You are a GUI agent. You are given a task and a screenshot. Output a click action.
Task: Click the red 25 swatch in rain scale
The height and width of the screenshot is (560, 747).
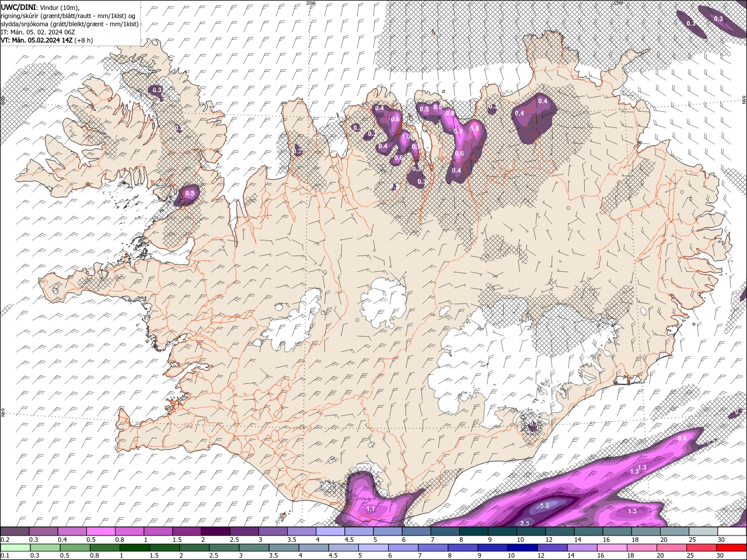(x=702, y=548)
